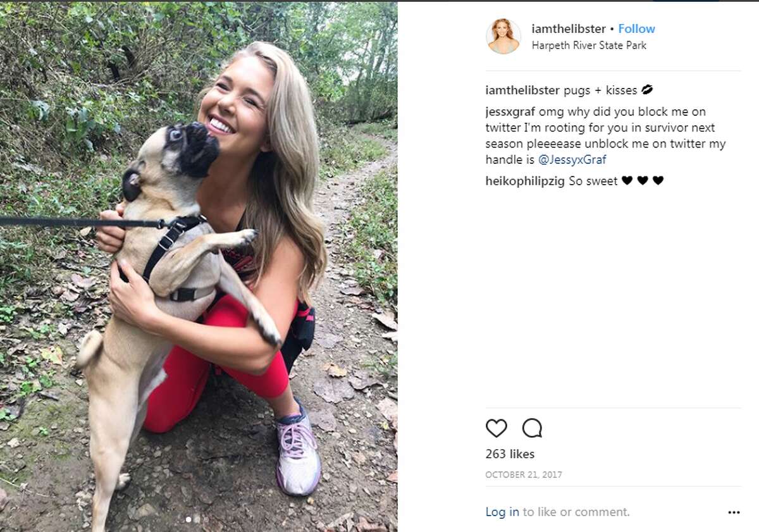Open the Log in link

click(x=500, y=511)
